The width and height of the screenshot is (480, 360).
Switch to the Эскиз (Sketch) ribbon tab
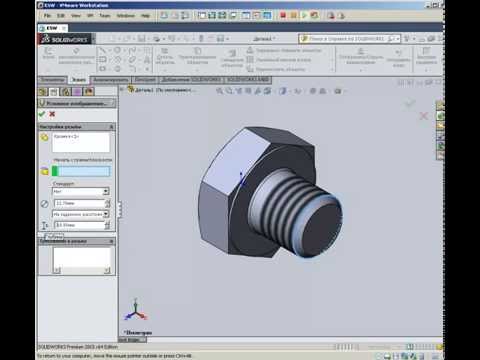pyautogui.click(x=79, y=80)
